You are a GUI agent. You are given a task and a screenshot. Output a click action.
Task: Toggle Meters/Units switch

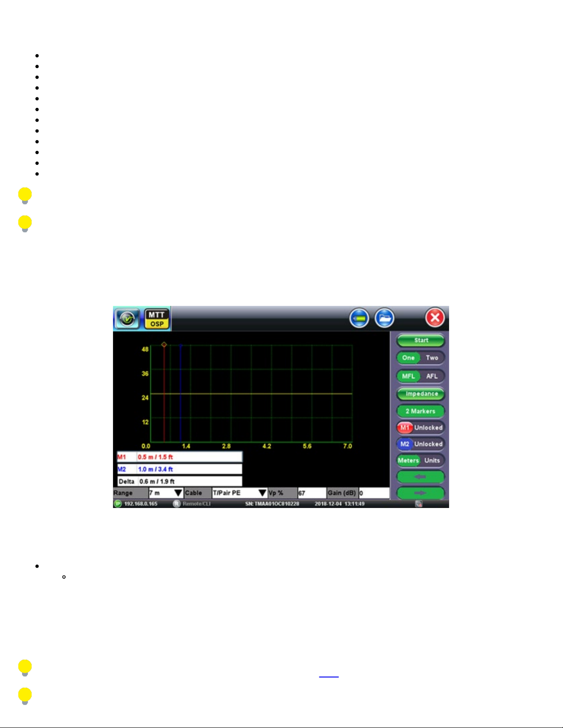[421, 460]
